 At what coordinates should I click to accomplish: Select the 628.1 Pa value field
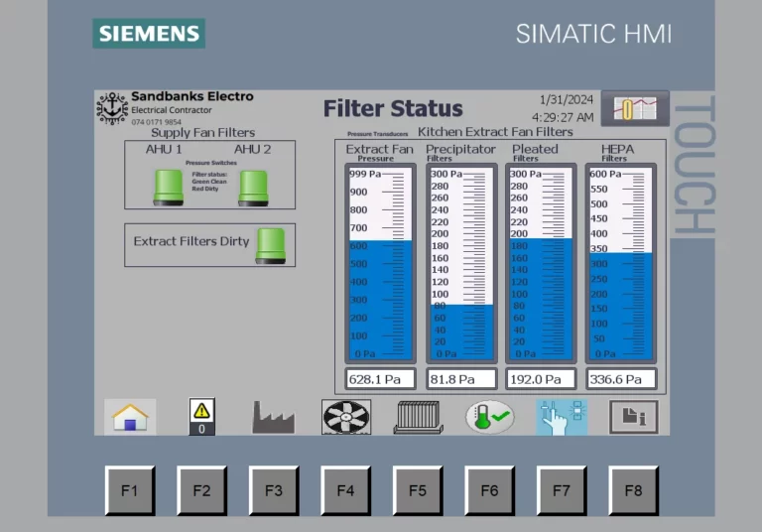tap(381, 379)
